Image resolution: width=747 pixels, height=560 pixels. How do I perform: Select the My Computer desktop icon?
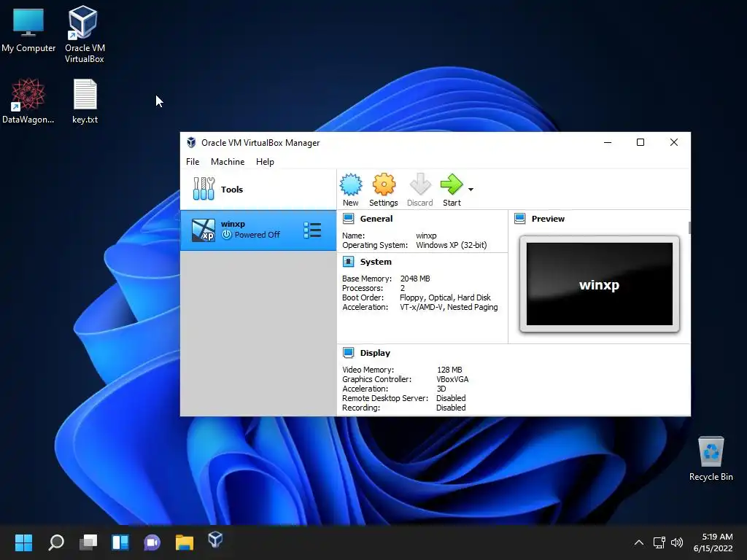coord(28,31)
